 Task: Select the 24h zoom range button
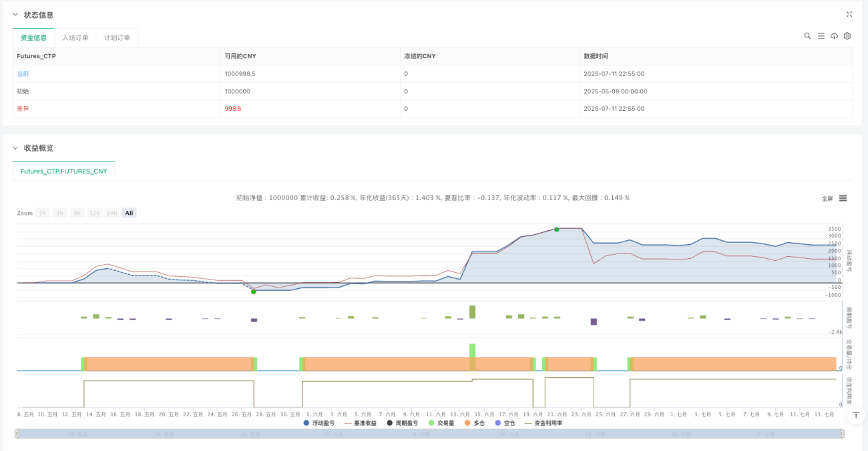click(112, 213)
